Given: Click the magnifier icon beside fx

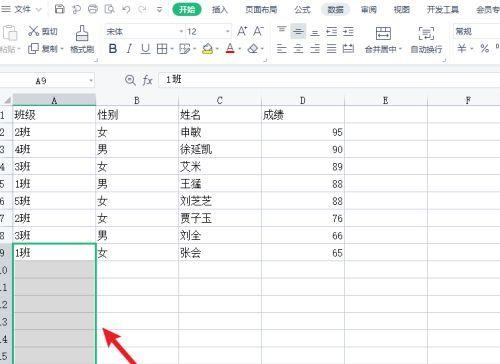Looking at the screenshot, I should pyautogui.click(x=130, y=80).
